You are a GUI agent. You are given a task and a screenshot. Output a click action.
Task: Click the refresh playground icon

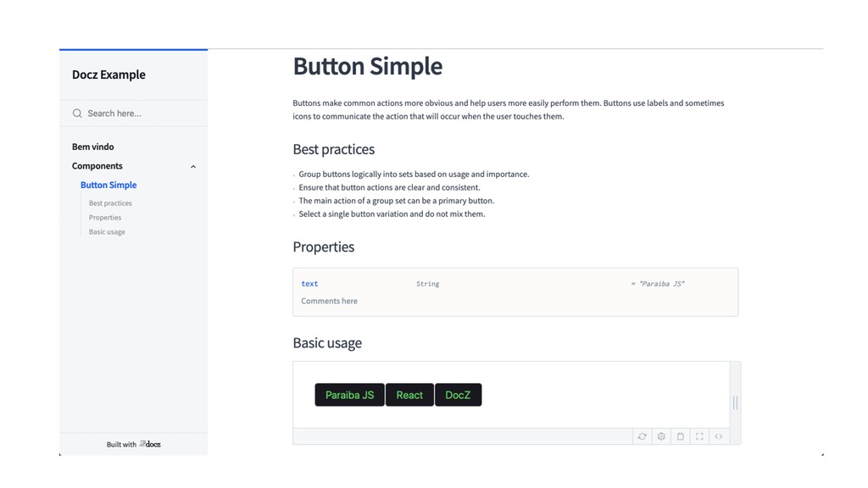[x=642, y=436]
